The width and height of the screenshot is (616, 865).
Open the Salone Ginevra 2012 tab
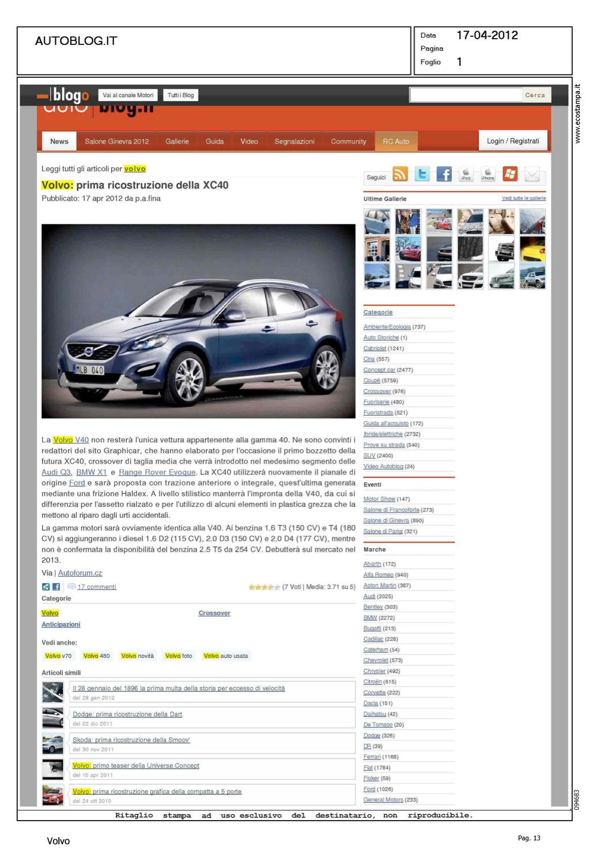(116, 141)
